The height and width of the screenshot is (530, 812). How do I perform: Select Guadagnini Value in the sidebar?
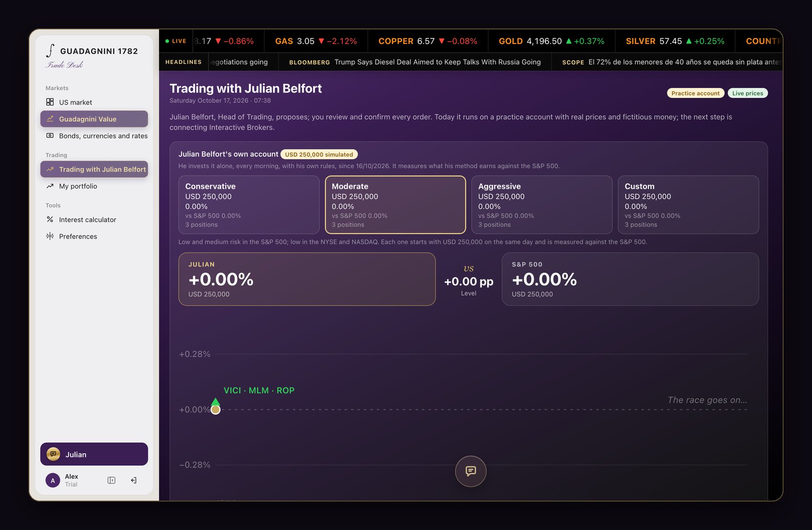point(94,119)
